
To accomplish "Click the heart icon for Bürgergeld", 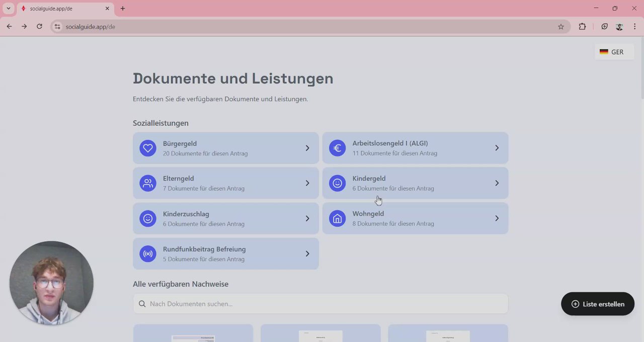I will (x=148, y=148).
